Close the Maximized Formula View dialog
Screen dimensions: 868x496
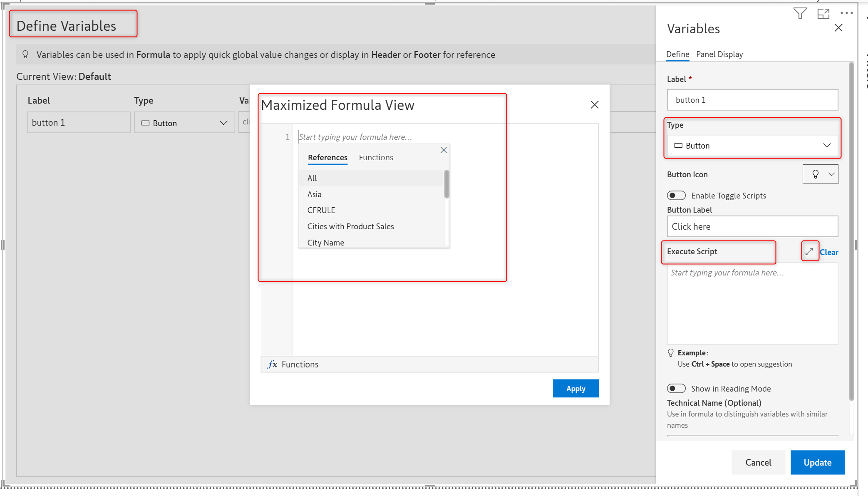pos(594,105)
